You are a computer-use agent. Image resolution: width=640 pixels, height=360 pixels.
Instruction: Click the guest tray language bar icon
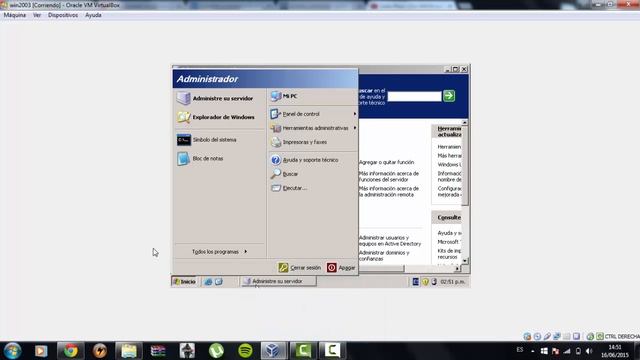[416, 282]
